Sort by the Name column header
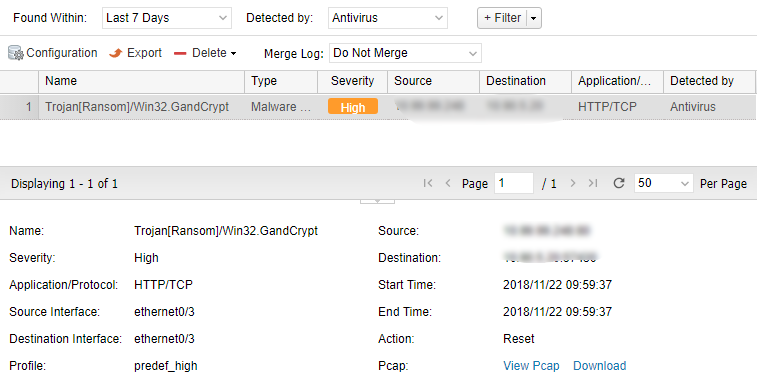757x381 pixels. tap(141, 82)
